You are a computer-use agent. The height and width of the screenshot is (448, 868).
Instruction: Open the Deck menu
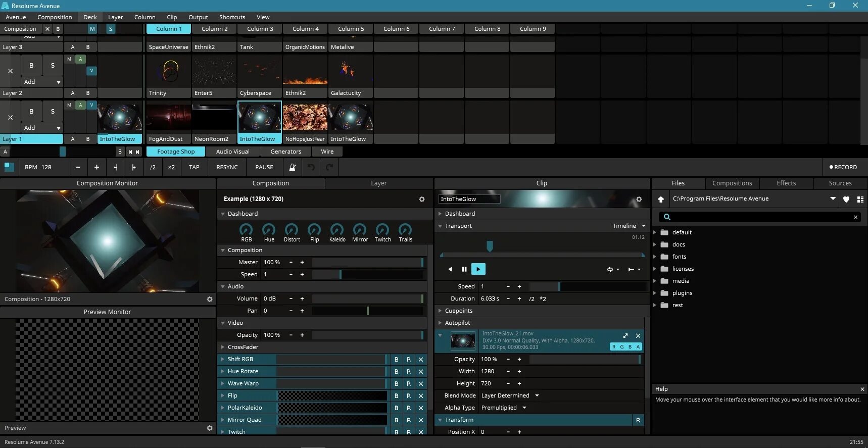(90, 17)
